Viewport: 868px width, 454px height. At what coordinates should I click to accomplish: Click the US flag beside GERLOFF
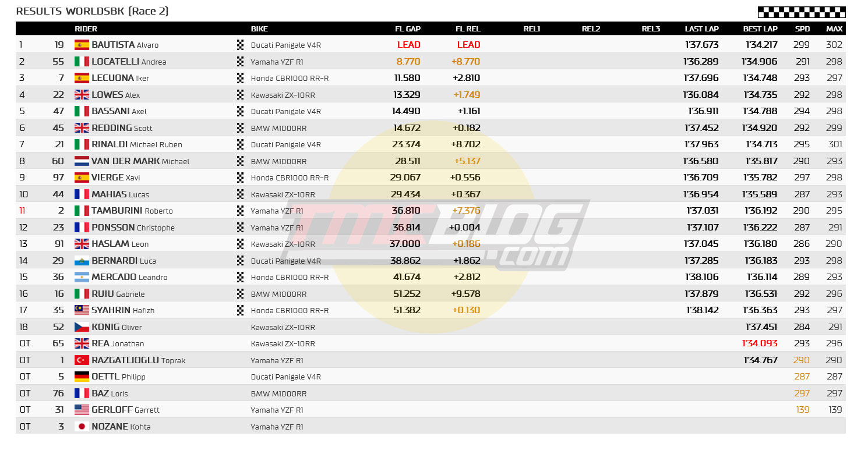coord(82,410)
